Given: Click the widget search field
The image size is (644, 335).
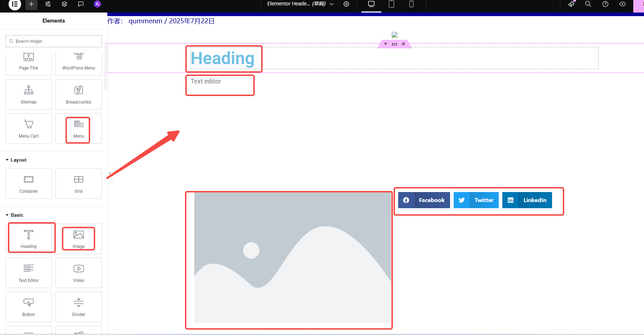Looking at the screenshot, I should point(54,41).
